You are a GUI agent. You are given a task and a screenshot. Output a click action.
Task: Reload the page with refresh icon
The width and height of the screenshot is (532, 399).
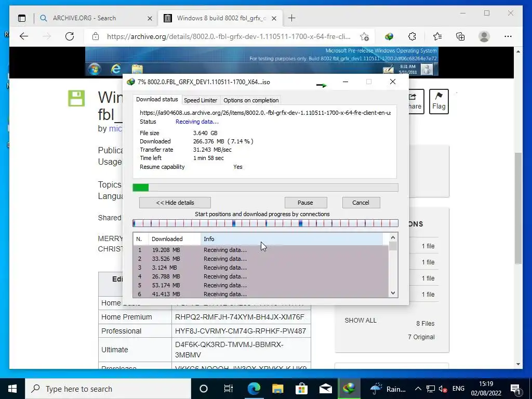(x=70, y=36)
